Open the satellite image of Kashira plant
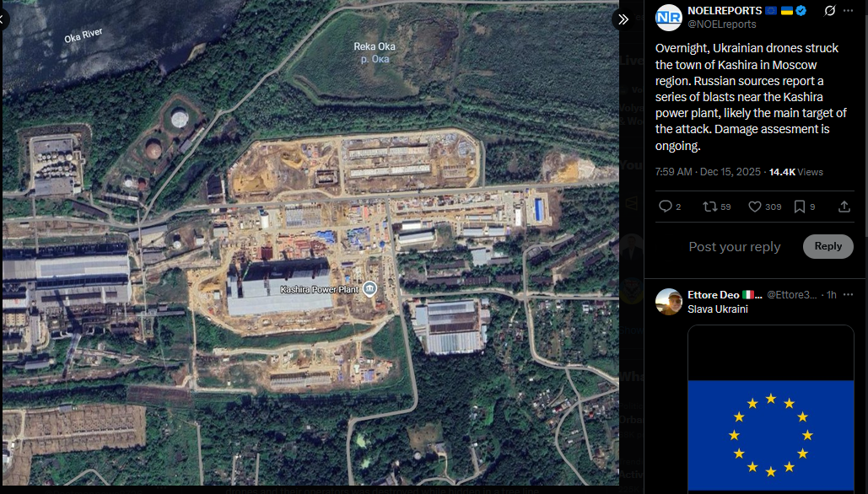 [310, 242]
